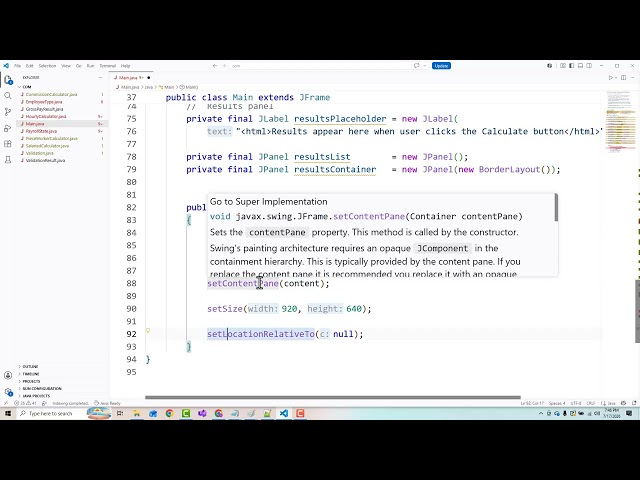This screenshot has height=480, width=640.
Task: Click the lightbulb on line 92
Action: point(148,331)
